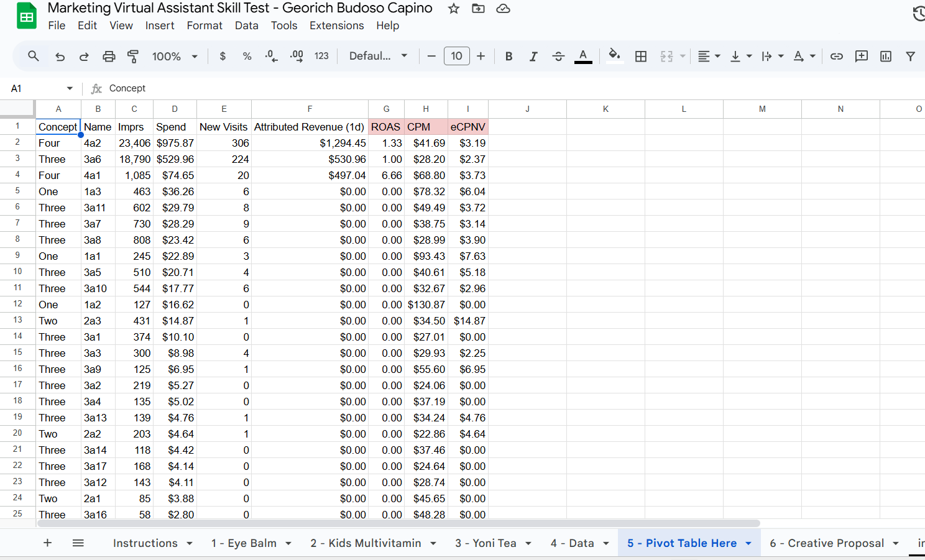Viewport: 925px width, 560px height.
Task: Increase decimal places
Action: click(x=297, y=57)
